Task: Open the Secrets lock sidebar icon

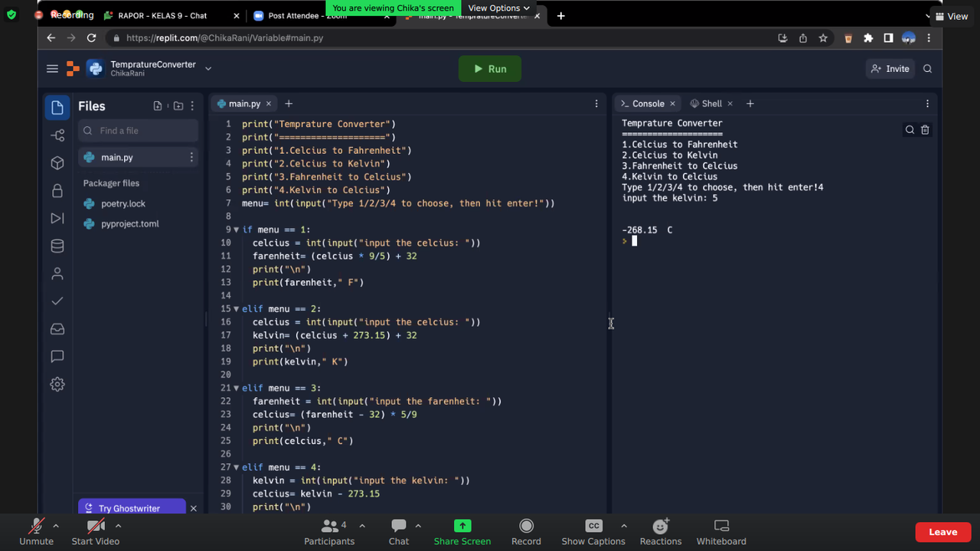Action: coord(57,191)
